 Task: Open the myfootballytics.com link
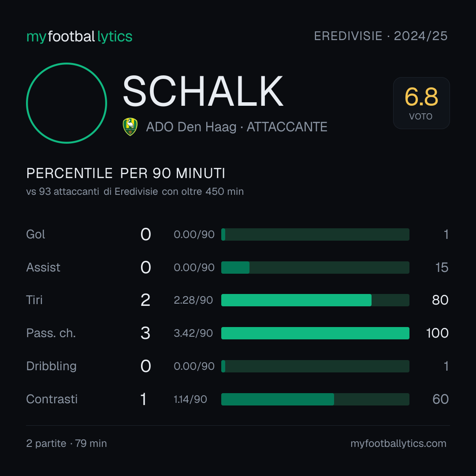click(398, 443)
